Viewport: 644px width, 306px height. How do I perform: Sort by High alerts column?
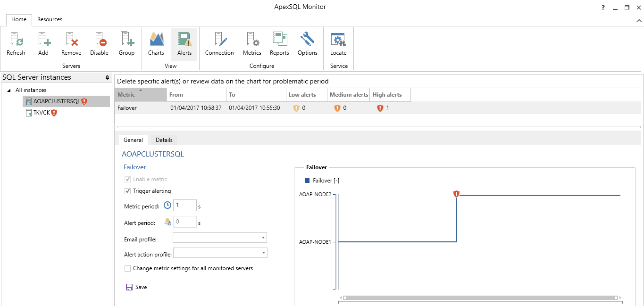coord(390,95)
